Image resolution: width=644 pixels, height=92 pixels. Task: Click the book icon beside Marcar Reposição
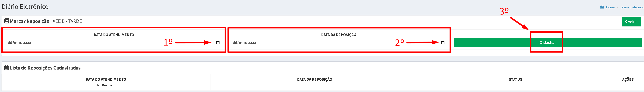pyautogui.click(x=7, y=21)
